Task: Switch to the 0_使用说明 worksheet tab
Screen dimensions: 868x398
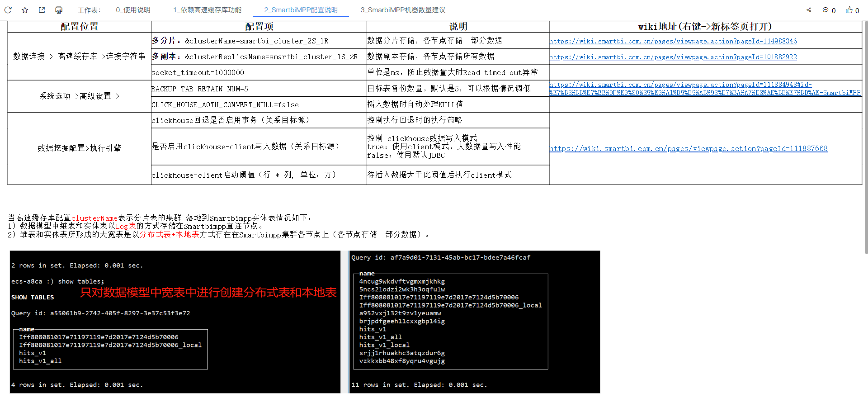Action: 133,10
